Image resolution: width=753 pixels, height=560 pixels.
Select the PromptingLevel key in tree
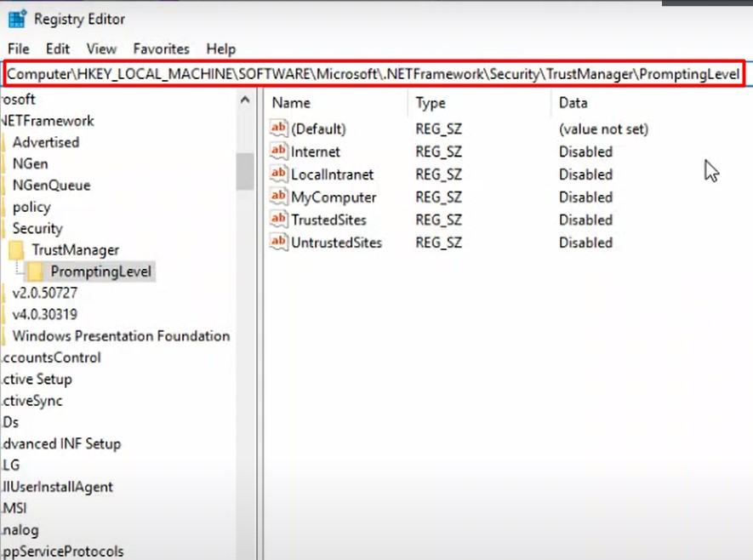pos(101,271)
